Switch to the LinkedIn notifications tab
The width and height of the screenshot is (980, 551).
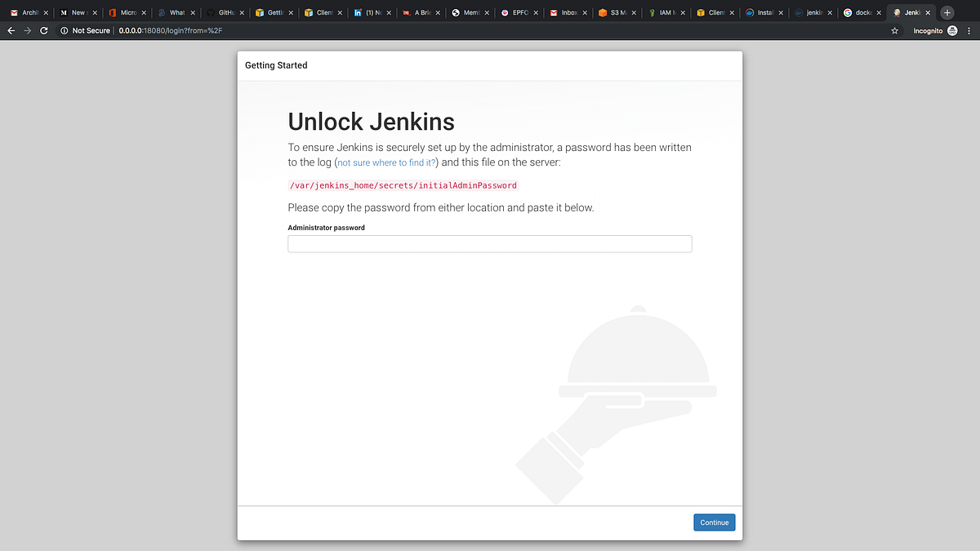pyautogui.click(x=367, y=12)
